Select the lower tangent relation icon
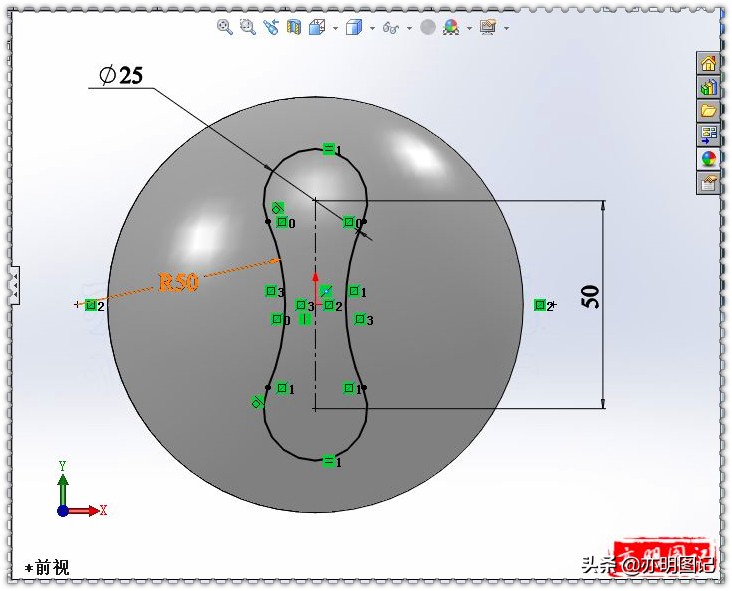The image size is (732, 591). pyautogui.click(x=258, y=401)
